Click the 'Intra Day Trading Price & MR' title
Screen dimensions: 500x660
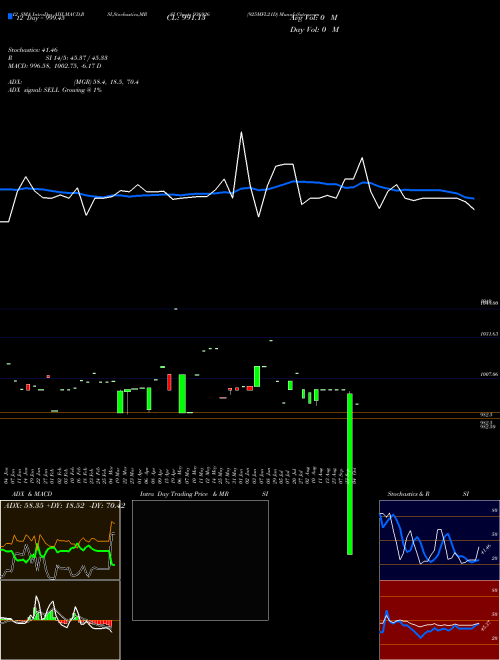(x=185, y=494)
